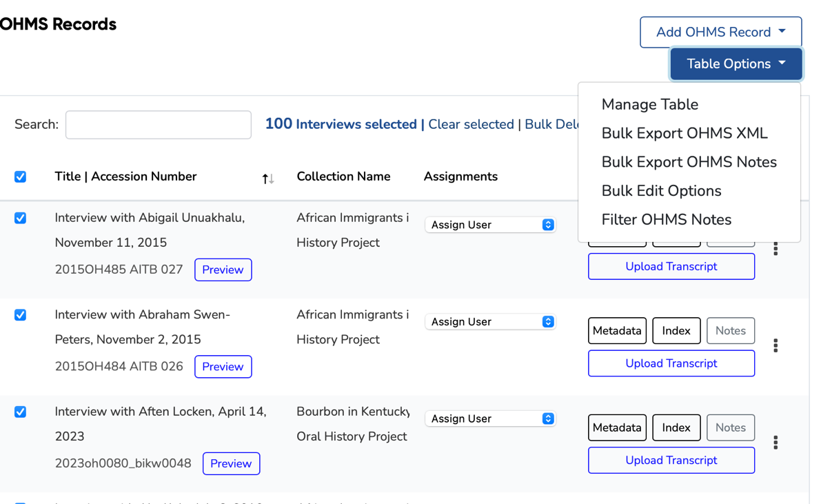Uncheck the Abigail Unuakhalu interview checkbox
The width and height of the screenshot is (821, 504).
point(21,218)
